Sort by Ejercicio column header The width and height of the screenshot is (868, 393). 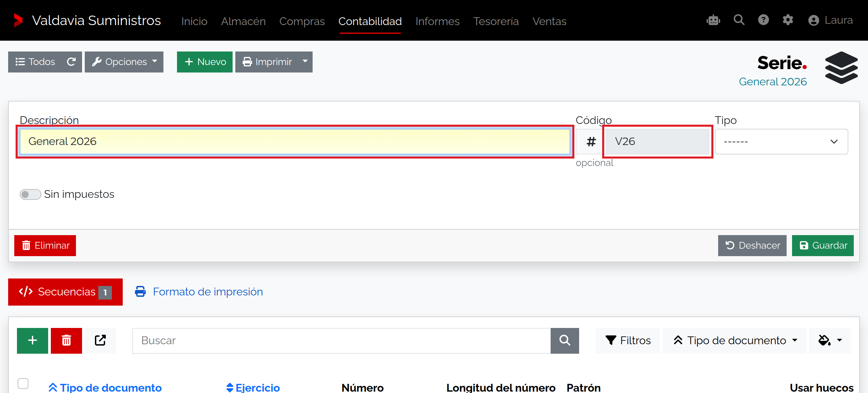click(x=253, y=388)
